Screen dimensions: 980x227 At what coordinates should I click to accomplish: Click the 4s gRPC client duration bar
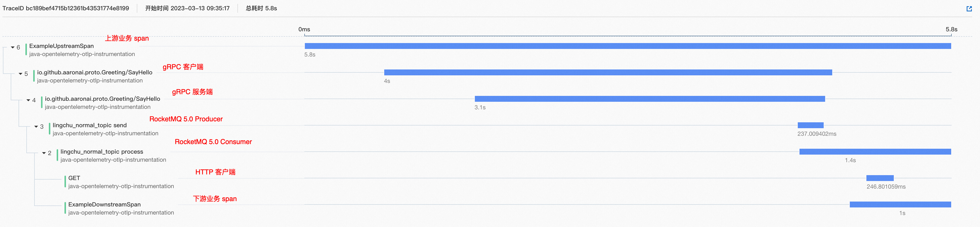click(608, 72)
